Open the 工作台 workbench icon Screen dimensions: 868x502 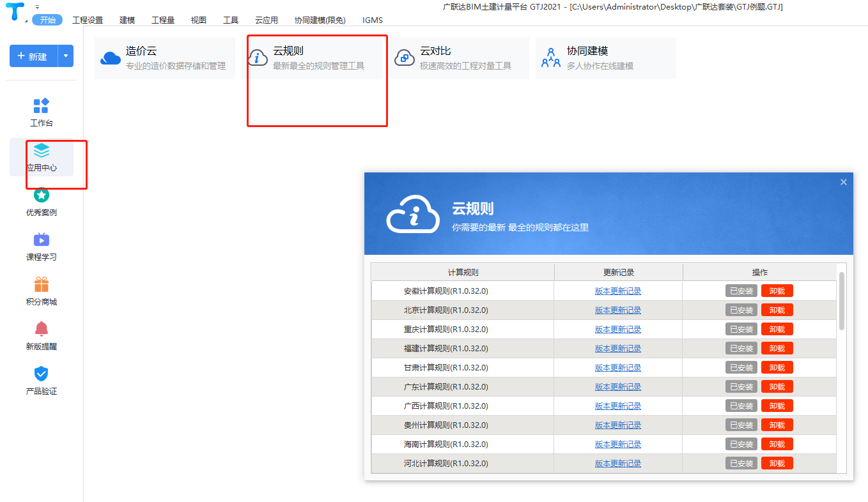(x=42, y=106)
